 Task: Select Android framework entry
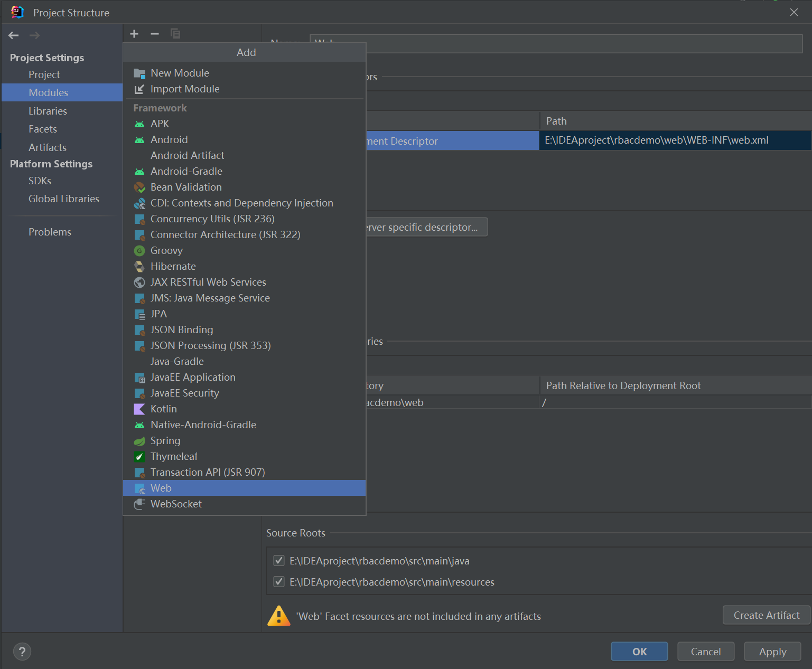click(x=245, y=140)
